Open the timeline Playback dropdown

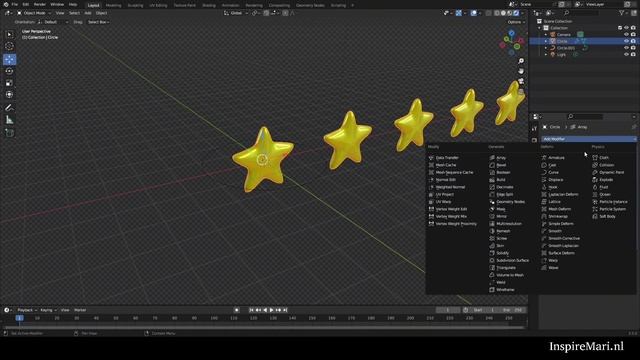point(27,310)
